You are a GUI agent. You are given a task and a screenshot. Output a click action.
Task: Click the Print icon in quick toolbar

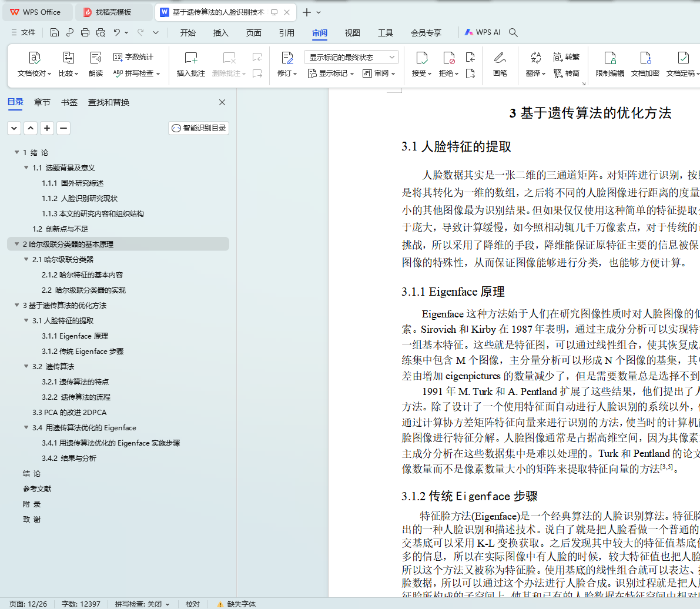click(x=85, y=32)
